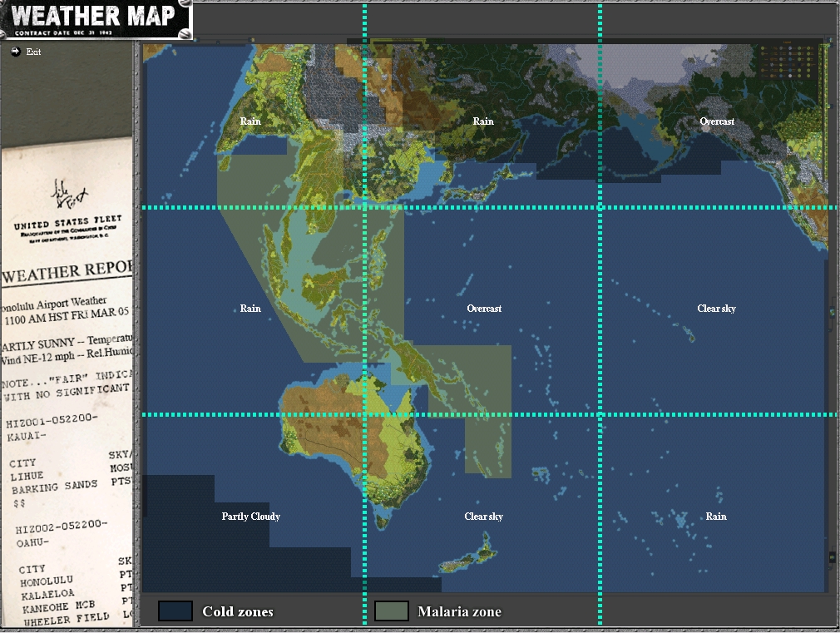Click the Exit arrow icon
The width and height of the screenshot is (840, 633).
point(16,52)
